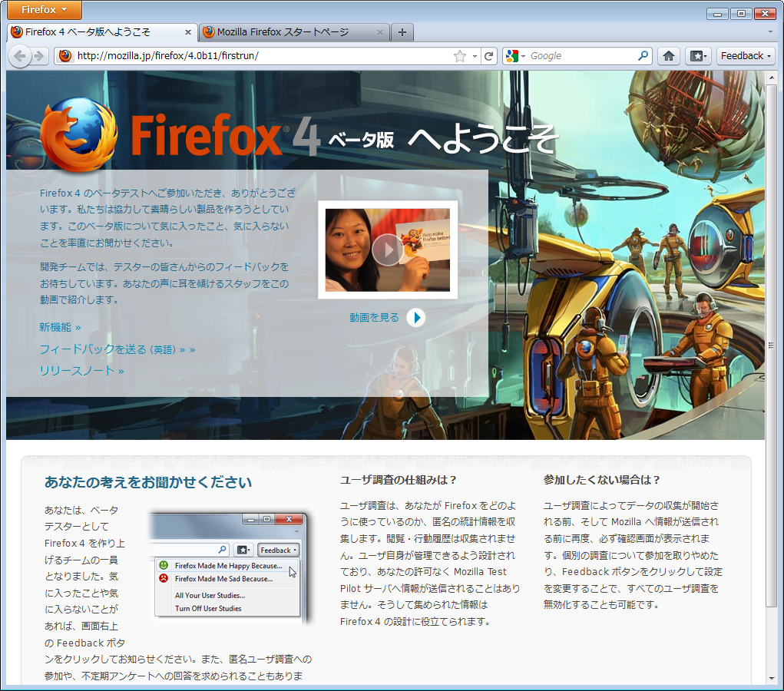784x691 pixels.
Task: Click the large Firefox globe logo
Action: (x=79, y=134)
